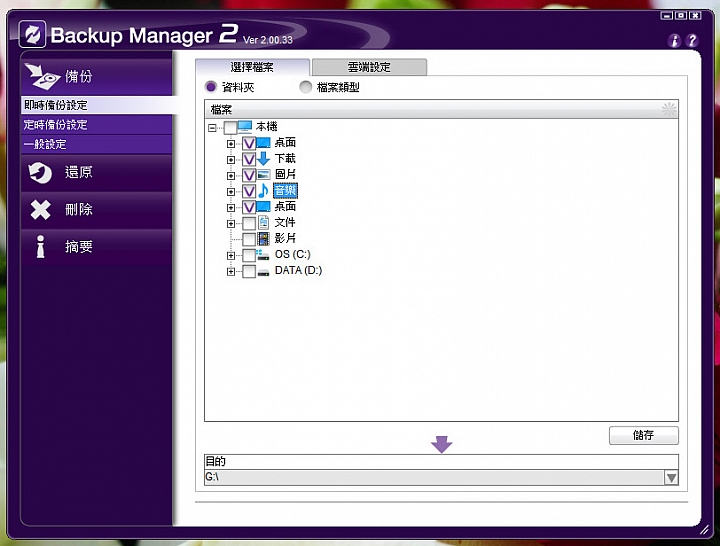Click the 文件 documents icon
This screenshot has width=720, height=546.
[264, 222]
